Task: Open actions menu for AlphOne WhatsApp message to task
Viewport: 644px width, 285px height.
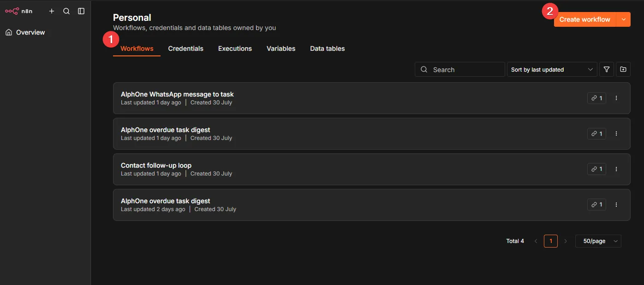Action: (x=616, y=98)
